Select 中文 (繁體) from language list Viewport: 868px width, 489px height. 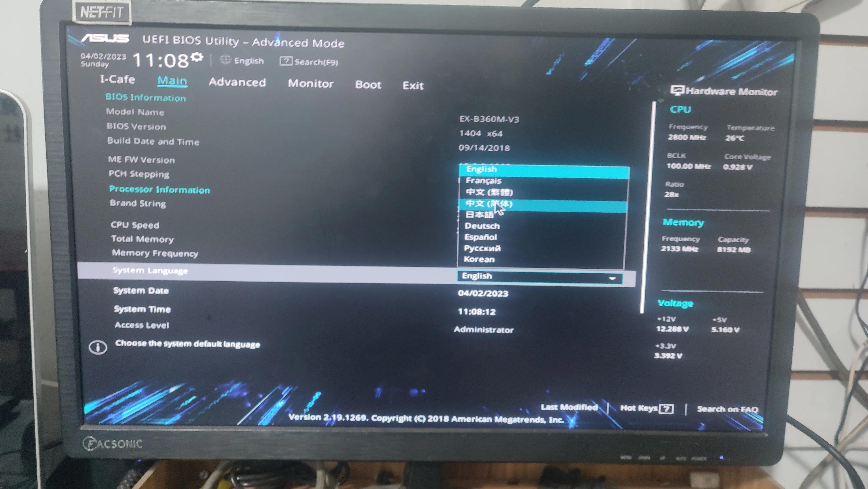pyautogui.click(x=489, y=192)
